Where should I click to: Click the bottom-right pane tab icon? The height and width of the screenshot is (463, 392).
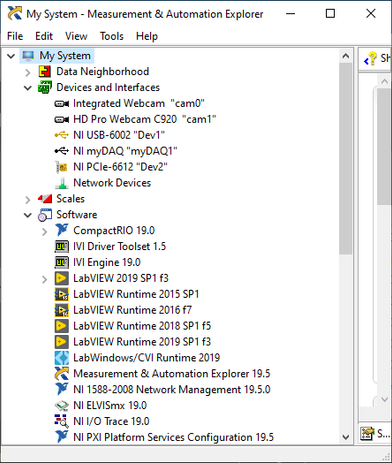[x=367, y=433]
